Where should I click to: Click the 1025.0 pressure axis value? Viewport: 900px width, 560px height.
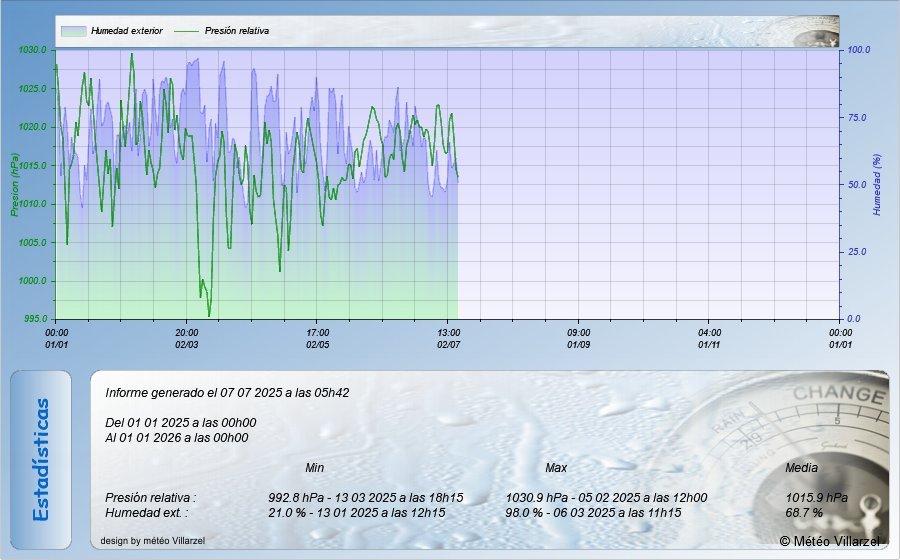pos(33,88)
